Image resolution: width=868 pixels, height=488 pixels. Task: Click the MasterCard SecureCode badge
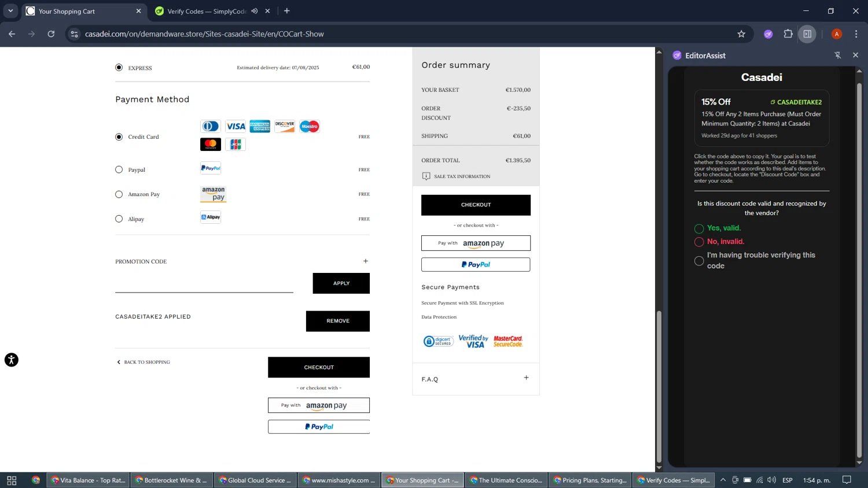click(x=508, y=341)
